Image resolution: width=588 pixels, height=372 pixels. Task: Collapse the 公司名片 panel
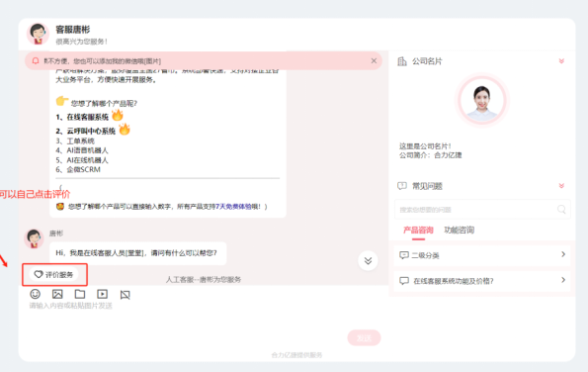pyautogui.click(x=561, y=60)
